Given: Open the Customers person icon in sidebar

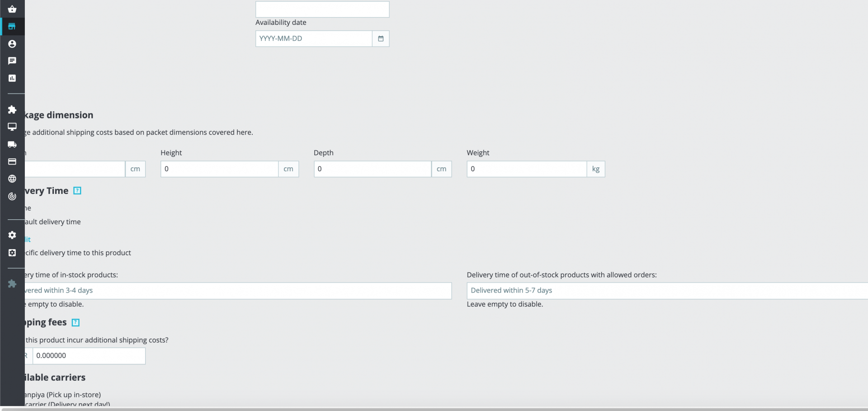Looking at the screenshot, I should click(12, 44).
